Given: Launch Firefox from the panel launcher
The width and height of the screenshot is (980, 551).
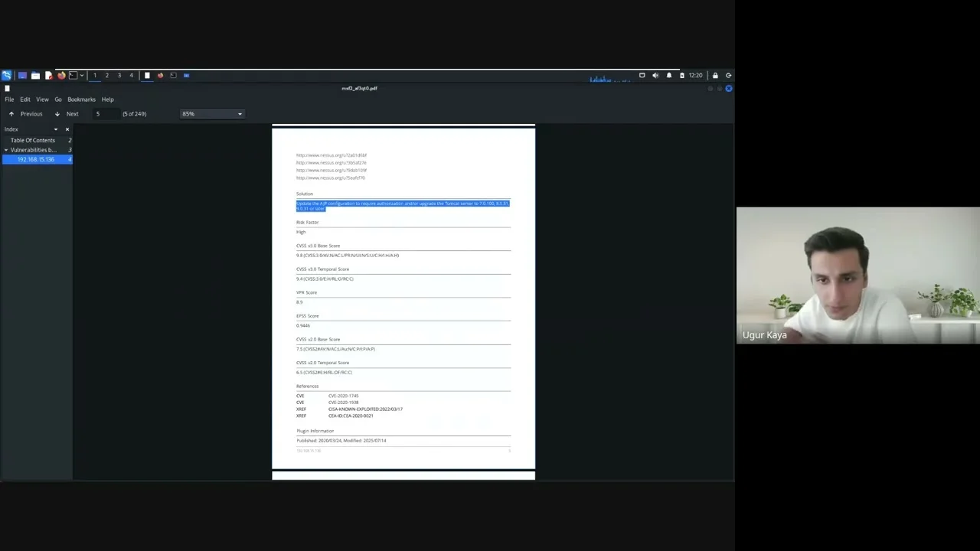Looking at the screenshot, I should click(x=61, y=75).
